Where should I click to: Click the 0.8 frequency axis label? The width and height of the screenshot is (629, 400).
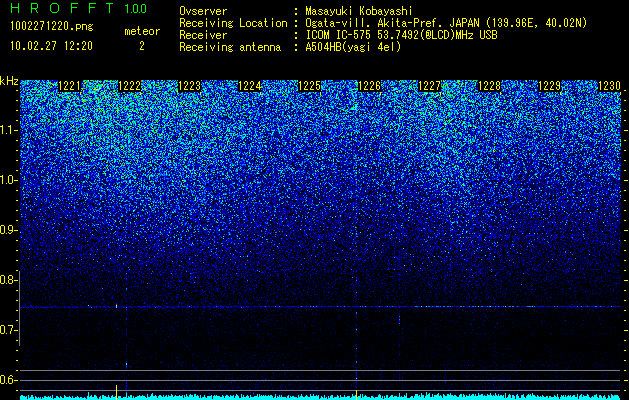click(9, 280)
